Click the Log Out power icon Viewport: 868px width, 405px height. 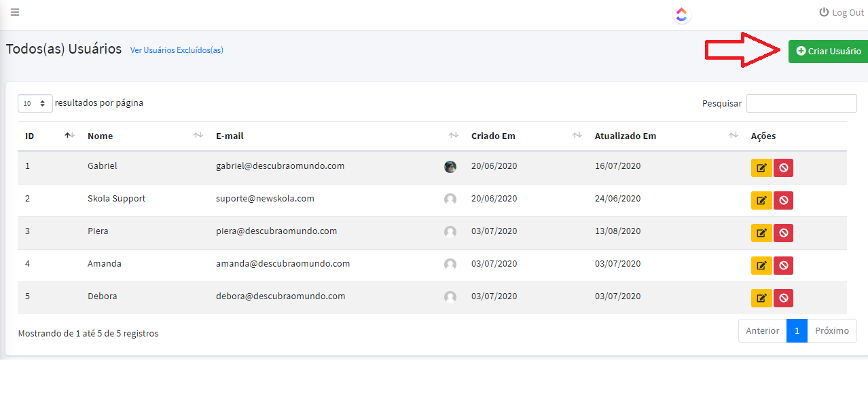824,12
